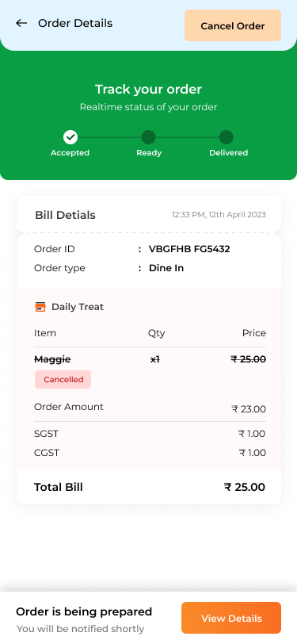
Task: Click the Dine In order type value
Action: coord(166,268)
